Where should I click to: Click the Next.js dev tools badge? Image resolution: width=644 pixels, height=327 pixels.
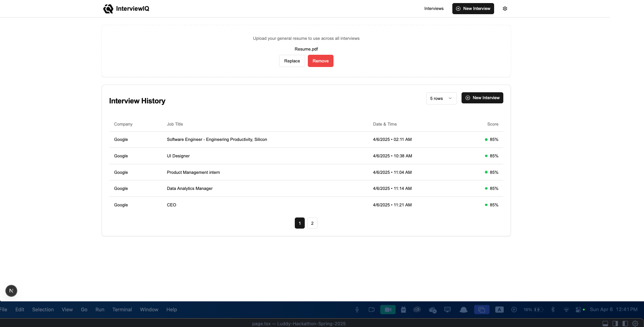[11, 291]
